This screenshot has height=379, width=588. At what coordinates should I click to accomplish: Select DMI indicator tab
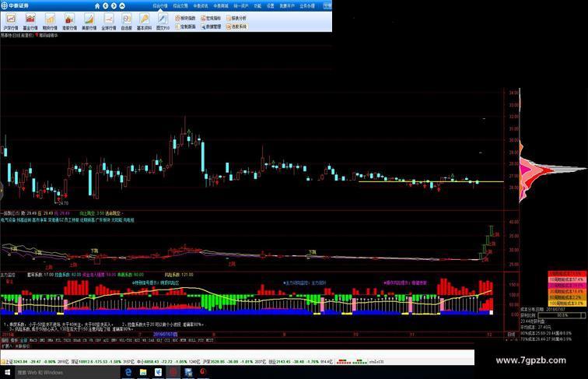pos(42,340)
